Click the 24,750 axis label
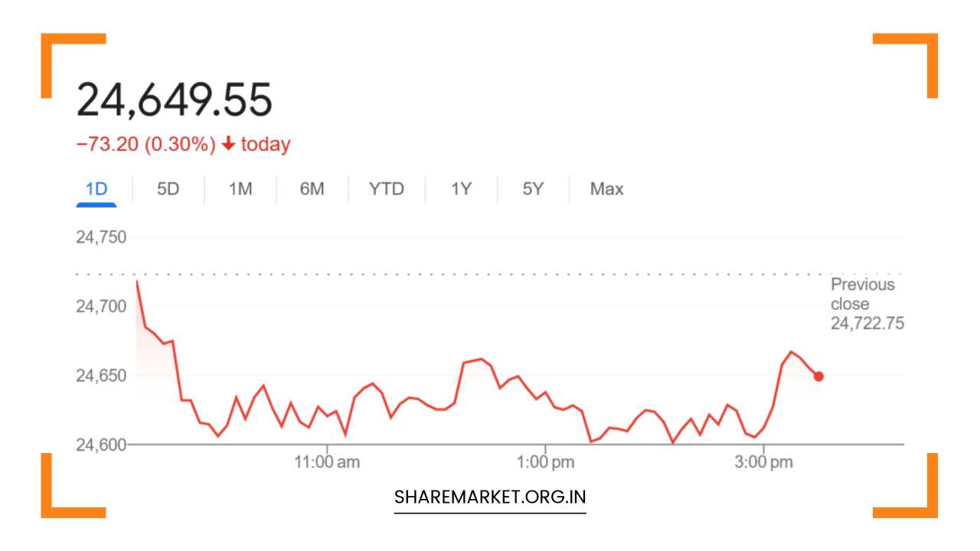This screenshot has width=980, height=551. 102,237
